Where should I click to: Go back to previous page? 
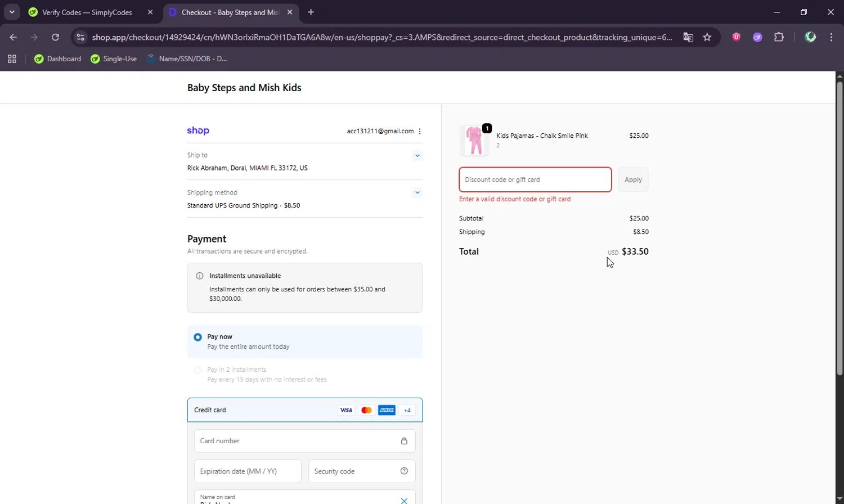click(14, 37)
